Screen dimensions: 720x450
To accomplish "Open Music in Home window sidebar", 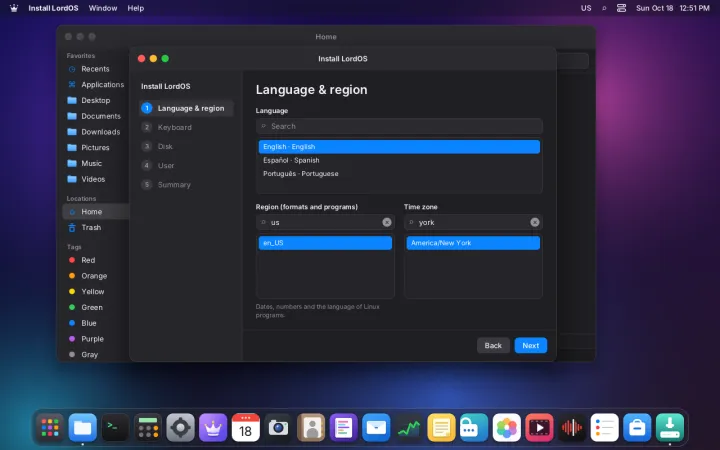I will (95, 163).
